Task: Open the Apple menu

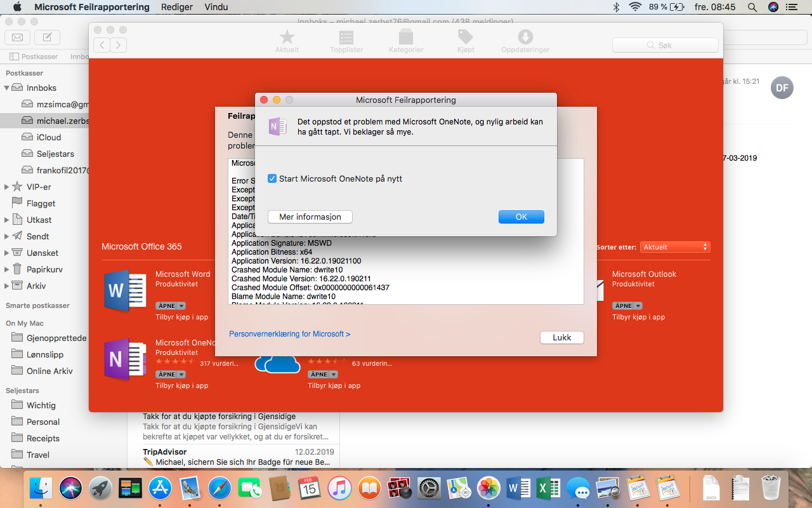Action: coord(17,7)
